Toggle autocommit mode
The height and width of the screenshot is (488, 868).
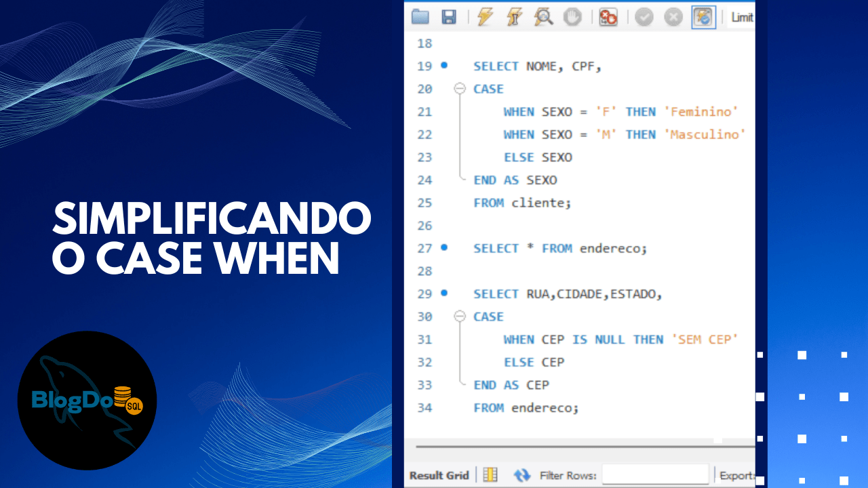[x=703, y=17]
